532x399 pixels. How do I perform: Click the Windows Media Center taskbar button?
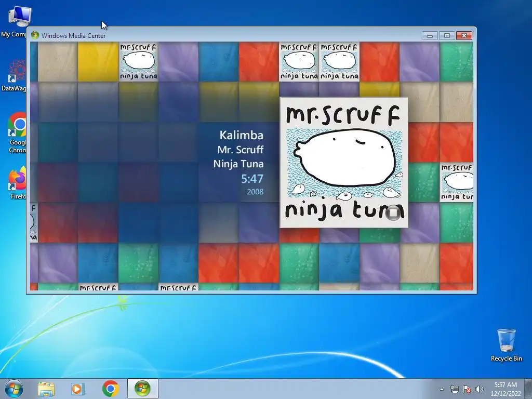pos(142,389)
